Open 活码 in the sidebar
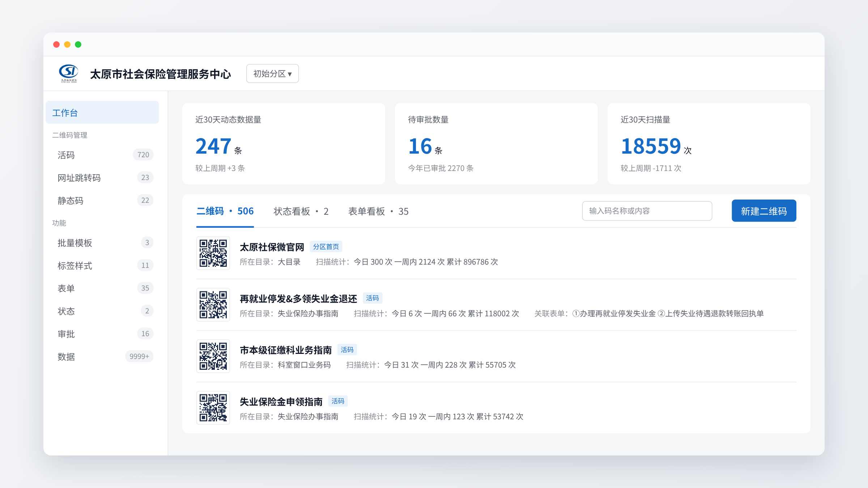 tap(102, 155)
